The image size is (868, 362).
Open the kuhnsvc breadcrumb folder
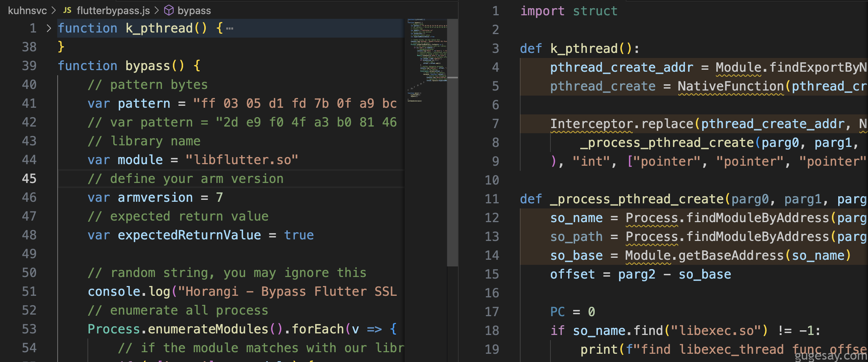tap(27, 11)
